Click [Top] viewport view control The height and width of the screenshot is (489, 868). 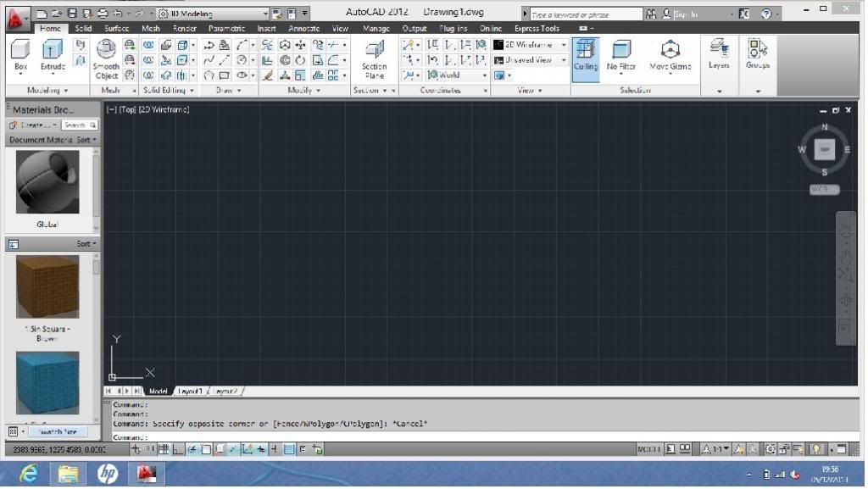point(128,109)
